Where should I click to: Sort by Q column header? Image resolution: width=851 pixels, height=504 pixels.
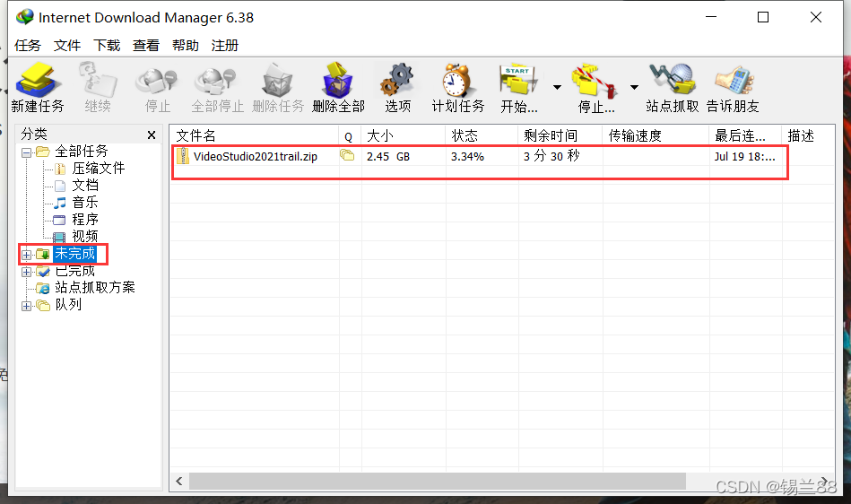click(350, 135)
